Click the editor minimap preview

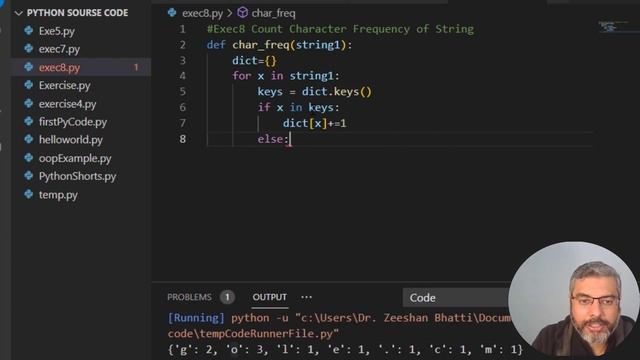tap(613, 27)
